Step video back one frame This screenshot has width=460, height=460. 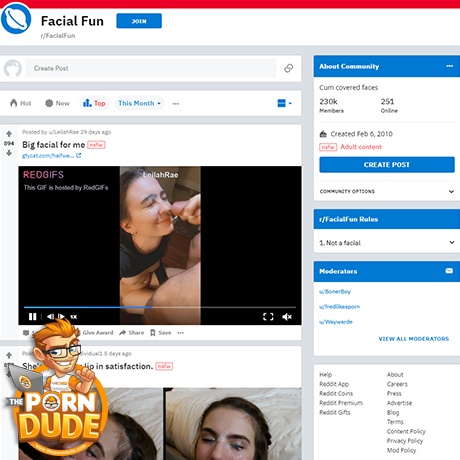[x=50, y=316]
